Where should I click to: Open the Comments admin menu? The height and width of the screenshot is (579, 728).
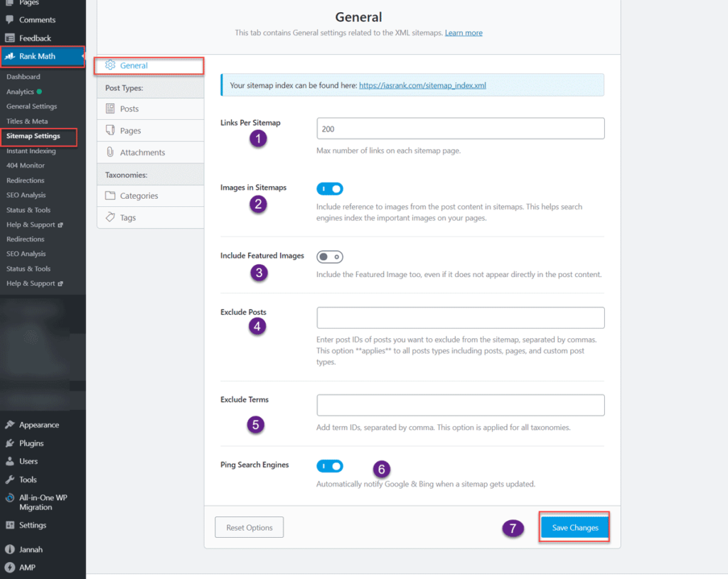pos(37,20)
